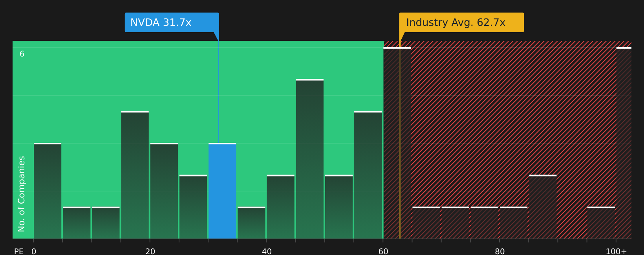644x255 pixels.
Task: Select the bar for PE 5-10
Action: (77, 223)
